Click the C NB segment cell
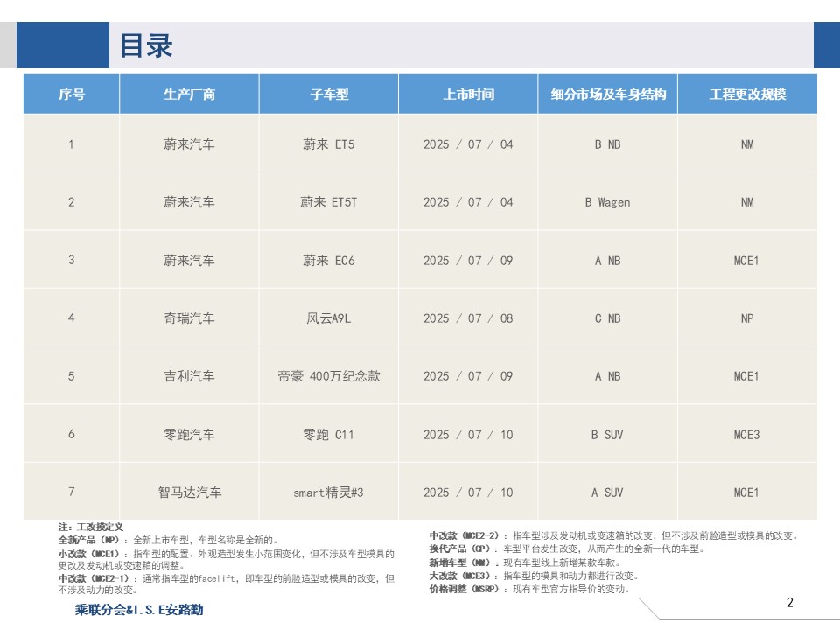Image resolution: width=840 pixels, height=630 pixels. tap(607, 318)
